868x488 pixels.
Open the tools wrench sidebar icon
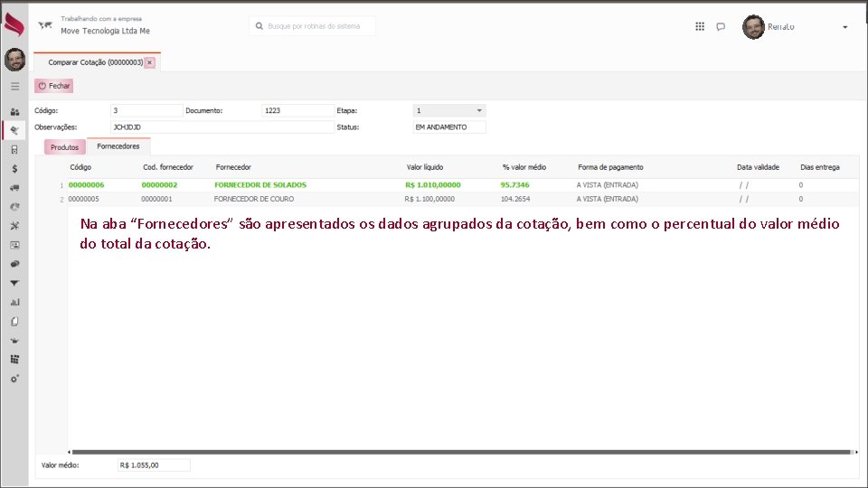pyautogui.click(x=15, y=226)
